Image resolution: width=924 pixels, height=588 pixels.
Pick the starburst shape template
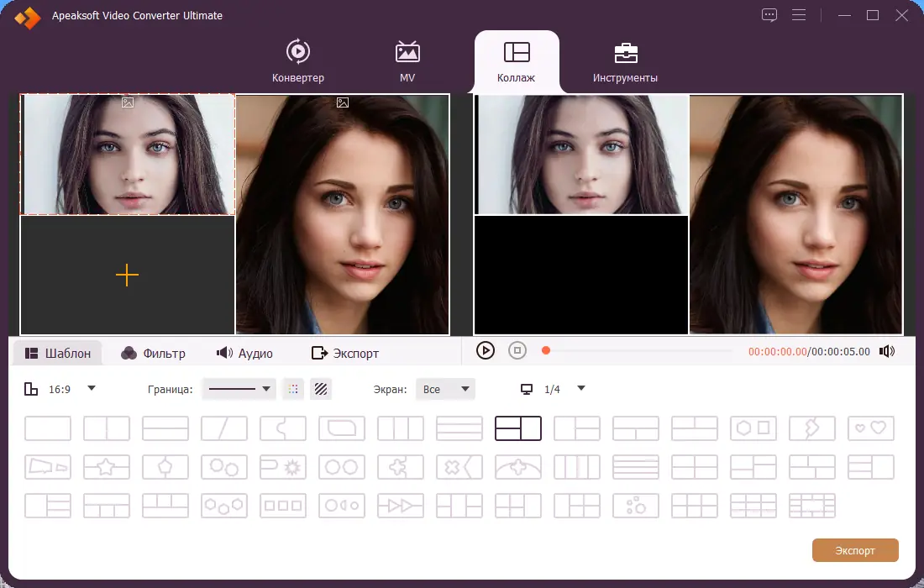coord(283,467)
